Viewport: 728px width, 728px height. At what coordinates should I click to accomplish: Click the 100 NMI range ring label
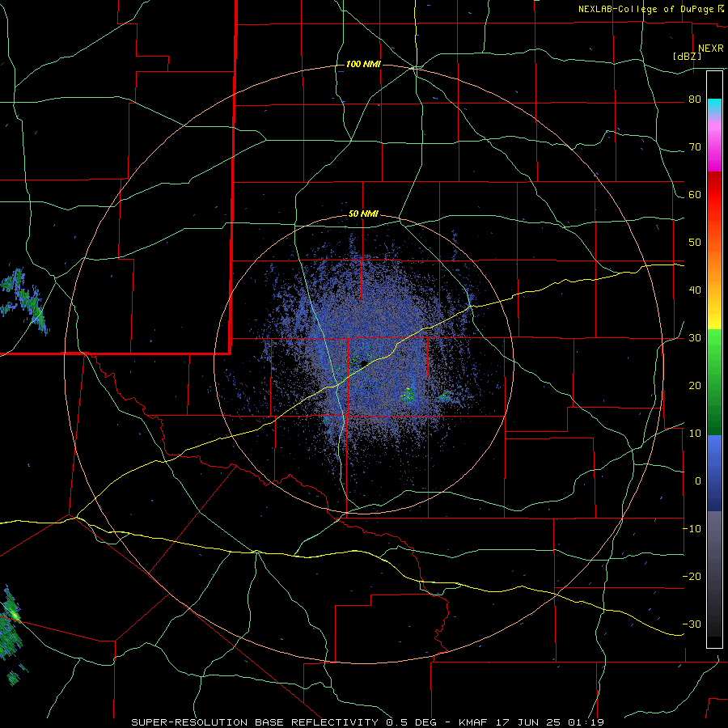[363, 64]
